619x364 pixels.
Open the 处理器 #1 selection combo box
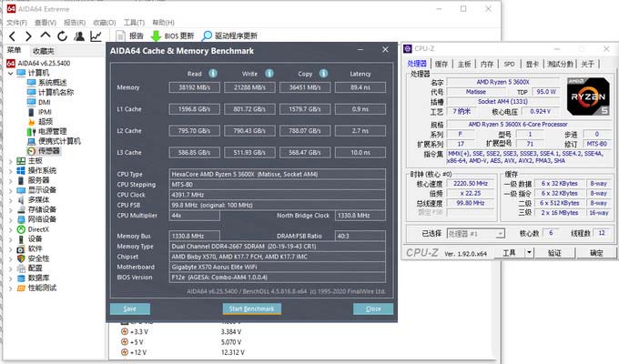(476, 234)
